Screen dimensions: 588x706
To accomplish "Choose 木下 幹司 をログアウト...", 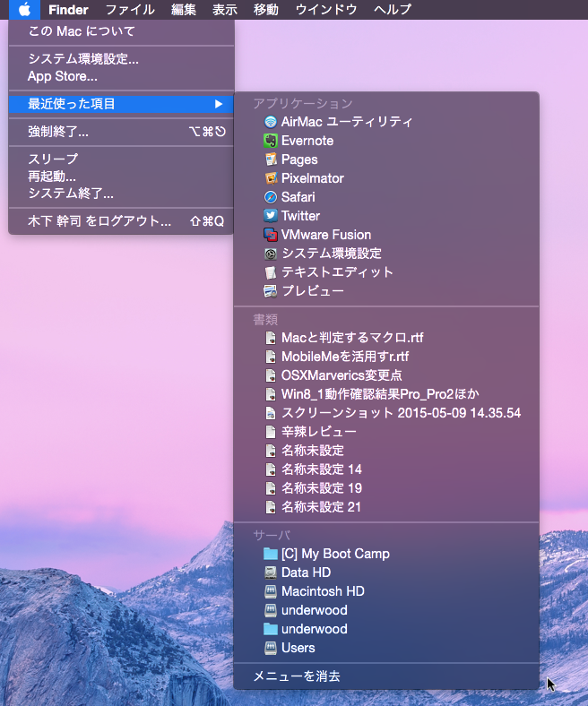I will click(x=121, y=221).
